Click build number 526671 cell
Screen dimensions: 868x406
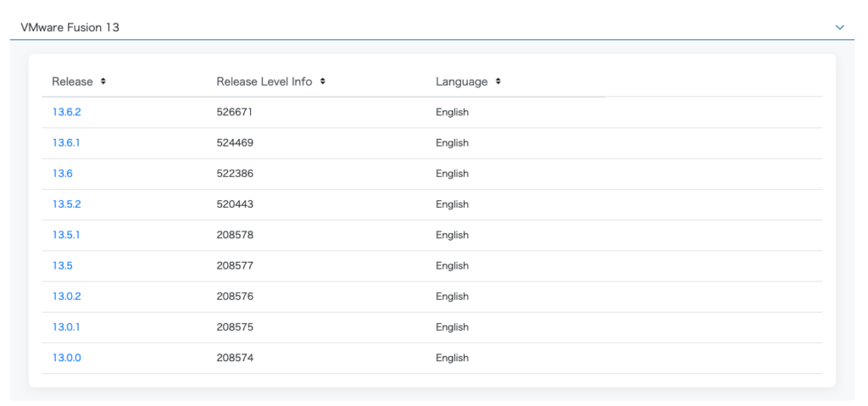(x=235, y=112)
